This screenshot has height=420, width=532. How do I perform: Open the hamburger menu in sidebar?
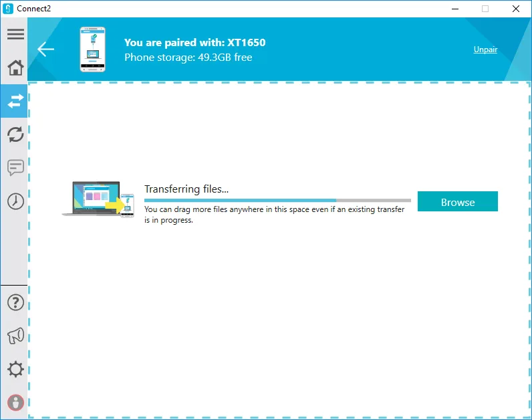15,34
